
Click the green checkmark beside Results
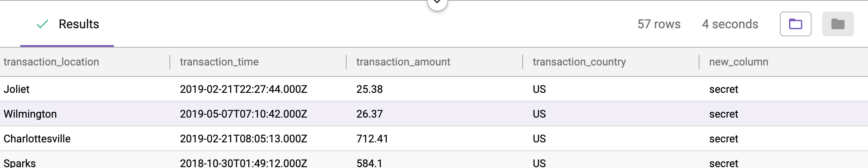point(42,24)
